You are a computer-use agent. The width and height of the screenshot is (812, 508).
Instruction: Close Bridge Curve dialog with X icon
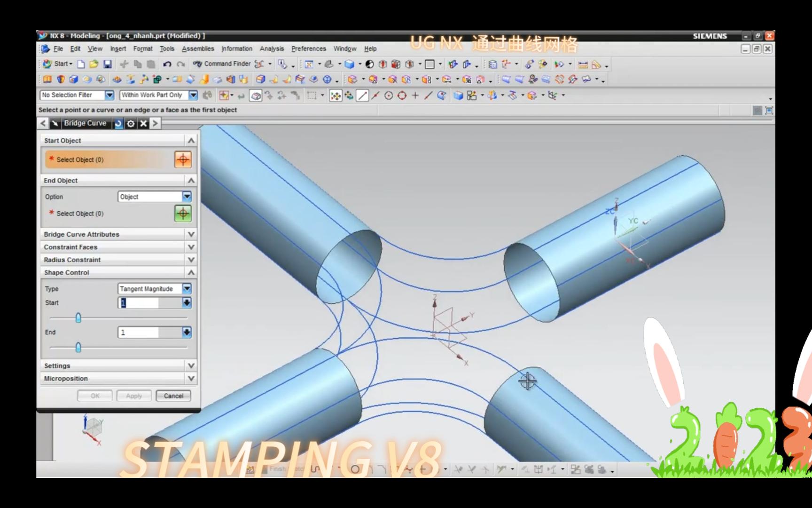coord(143,123)
